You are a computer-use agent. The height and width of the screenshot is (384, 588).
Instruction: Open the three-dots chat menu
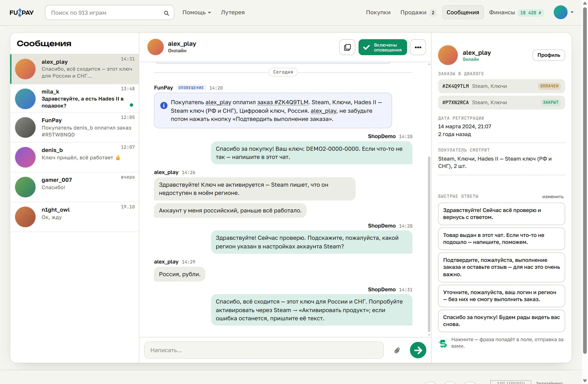tap(418, 47)
